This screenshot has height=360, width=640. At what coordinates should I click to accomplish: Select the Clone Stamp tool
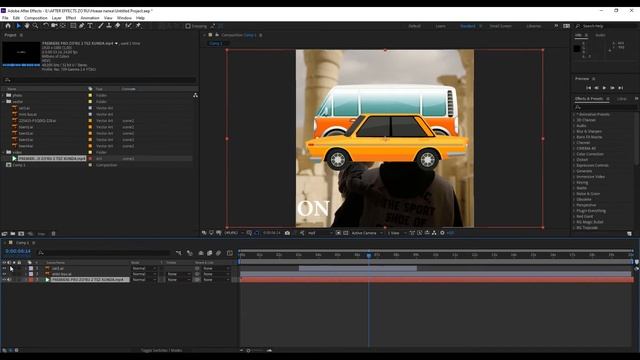[109, 26]
